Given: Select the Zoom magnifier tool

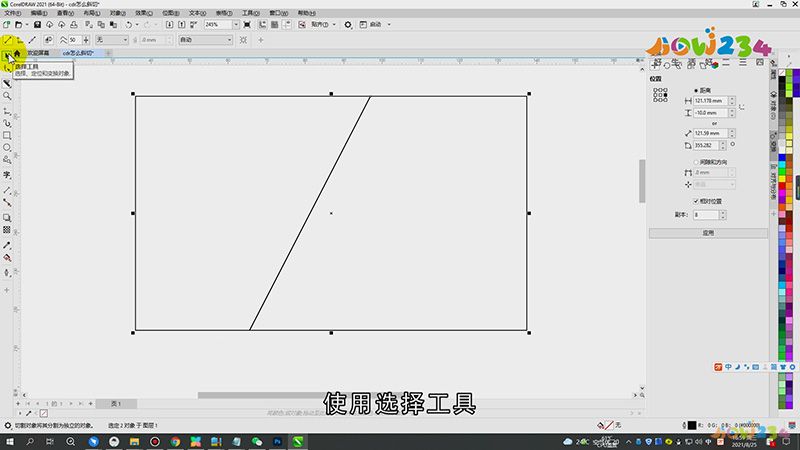Looking at the screenshot, I should point(7,96).
